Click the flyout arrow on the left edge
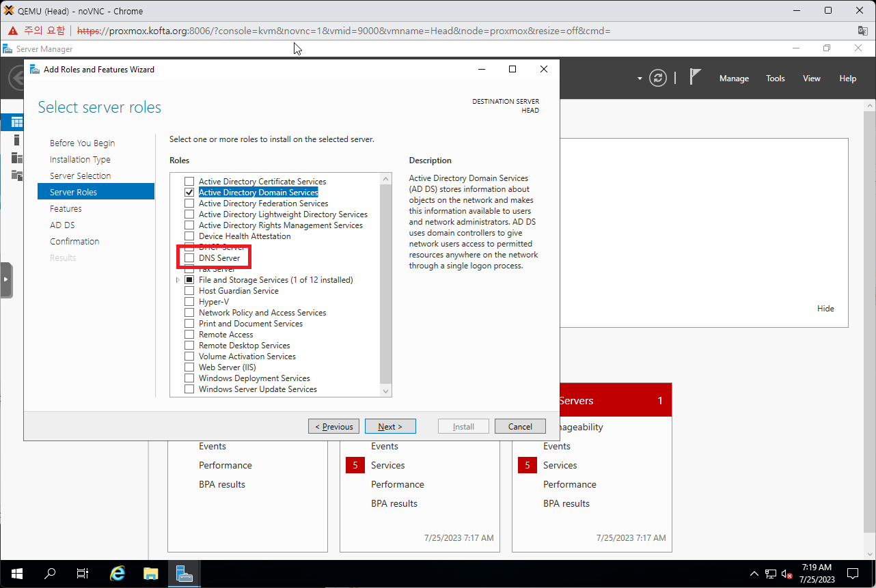 pyautogui.click(x=6, y=280)
